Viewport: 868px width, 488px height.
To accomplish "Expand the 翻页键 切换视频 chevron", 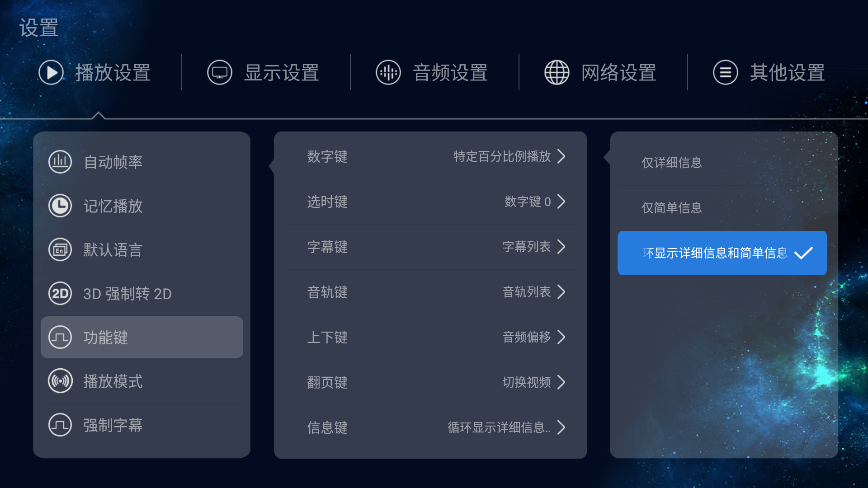I will pyautogui.click(x=561, y=382).
